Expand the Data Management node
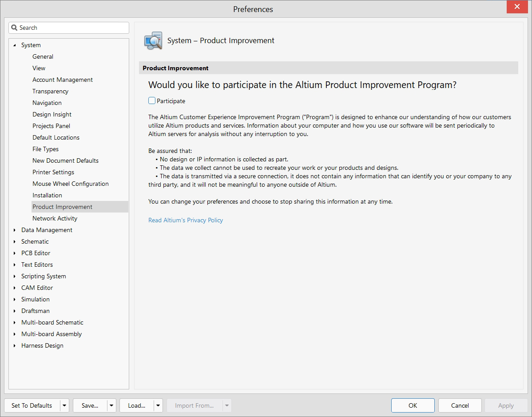Screen dimensions: 532x417 coord(15,230)
